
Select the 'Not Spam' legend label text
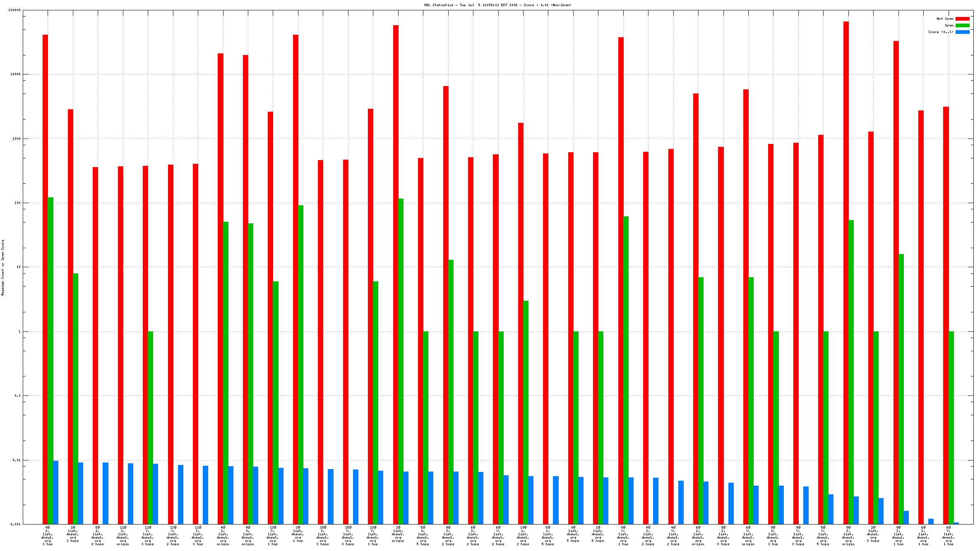click(945, 19)
